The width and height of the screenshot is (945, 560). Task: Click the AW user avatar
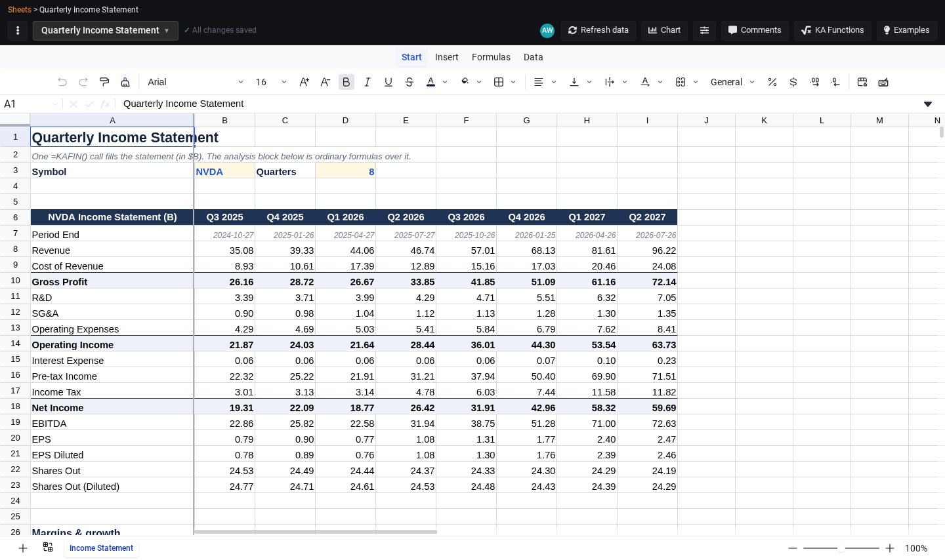tap(547, 30)
